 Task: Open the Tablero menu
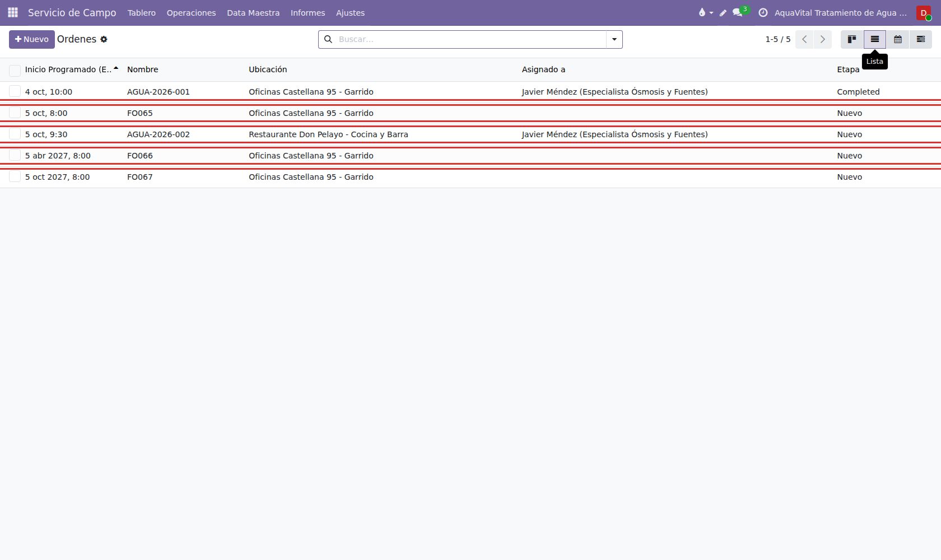(142, 13)
